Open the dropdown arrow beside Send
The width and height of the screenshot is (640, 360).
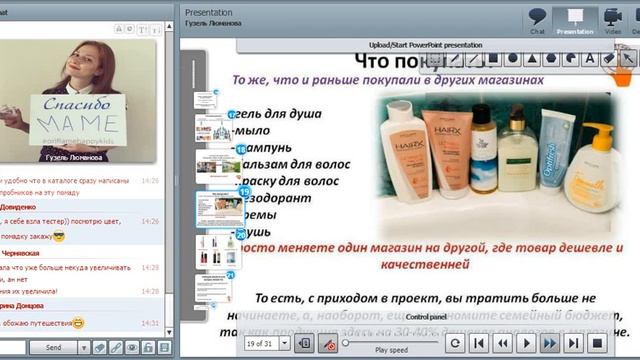click(x=84, y=348)
